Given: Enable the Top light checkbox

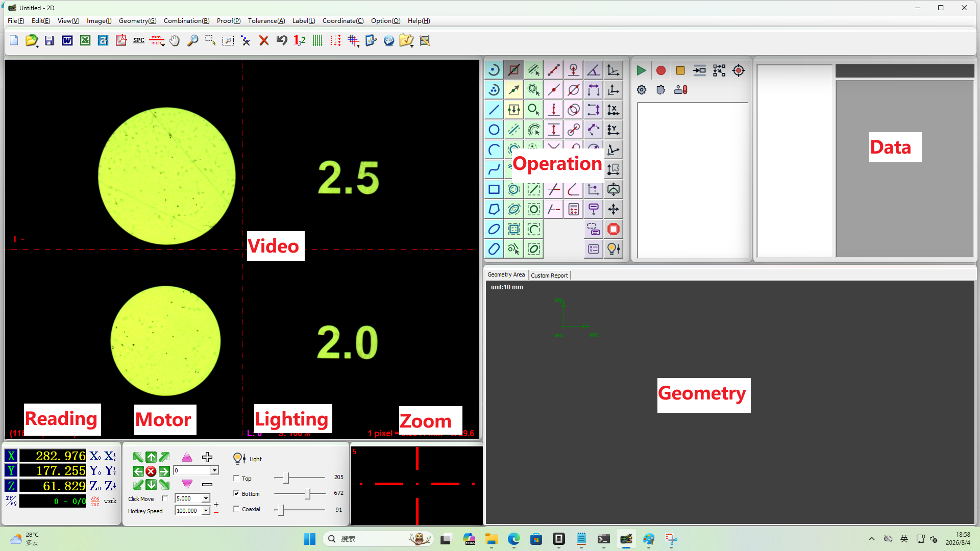Looking at the screenshot, I should coord(236,478).
